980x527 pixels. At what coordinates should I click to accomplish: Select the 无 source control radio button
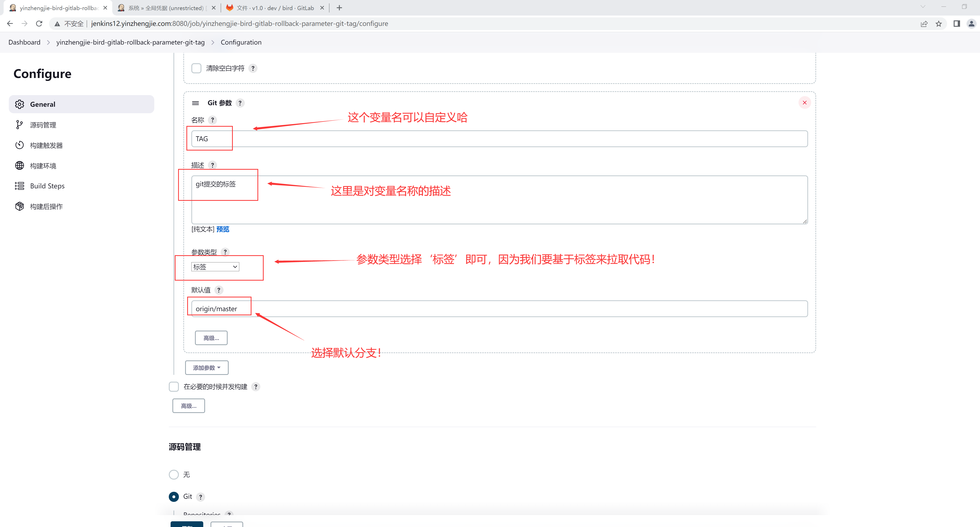click(174, 474)
